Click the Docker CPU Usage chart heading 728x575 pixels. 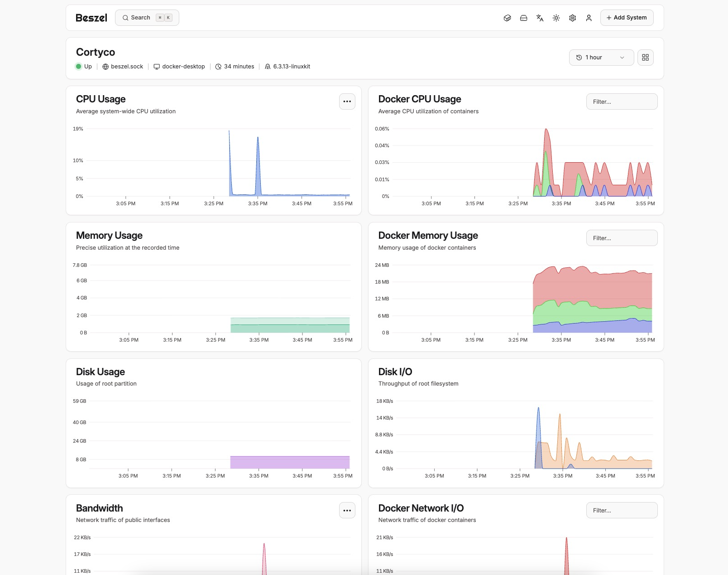coord(420,99)
